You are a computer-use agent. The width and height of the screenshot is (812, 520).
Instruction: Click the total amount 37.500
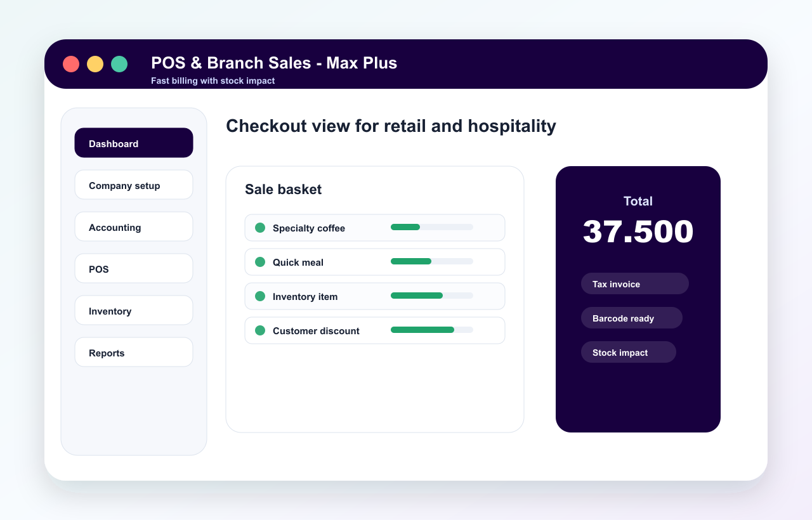click(x=638, y=231)
